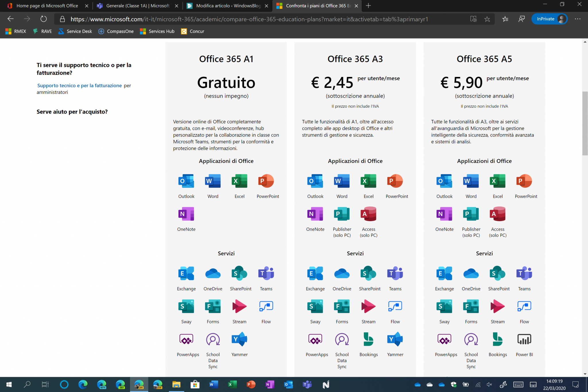The height and width of the screenshot is (392, 588).
Task: Select the Power BI icon in A5 services
Action: pyautogui.click(x=524, y=339)
